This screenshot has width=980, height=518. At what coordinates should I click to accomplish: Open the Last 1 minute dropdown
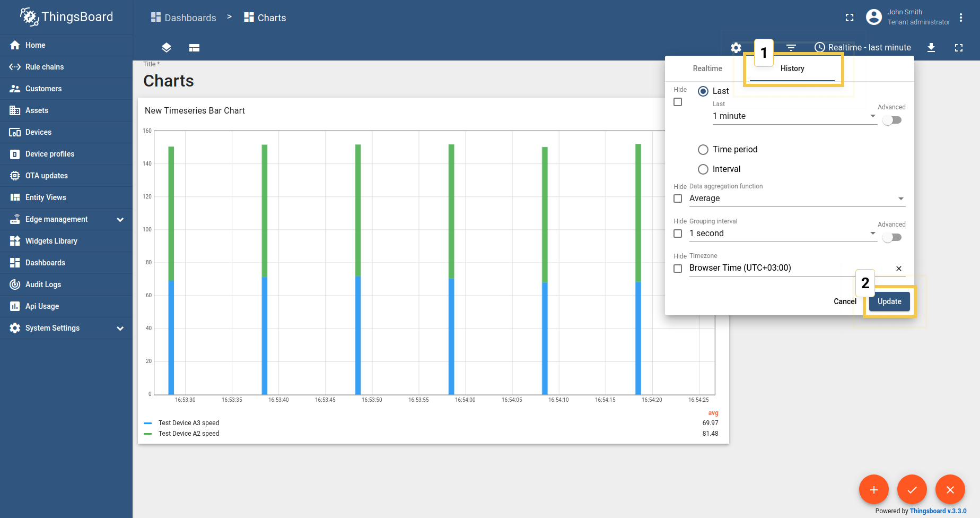click(793, 116)
